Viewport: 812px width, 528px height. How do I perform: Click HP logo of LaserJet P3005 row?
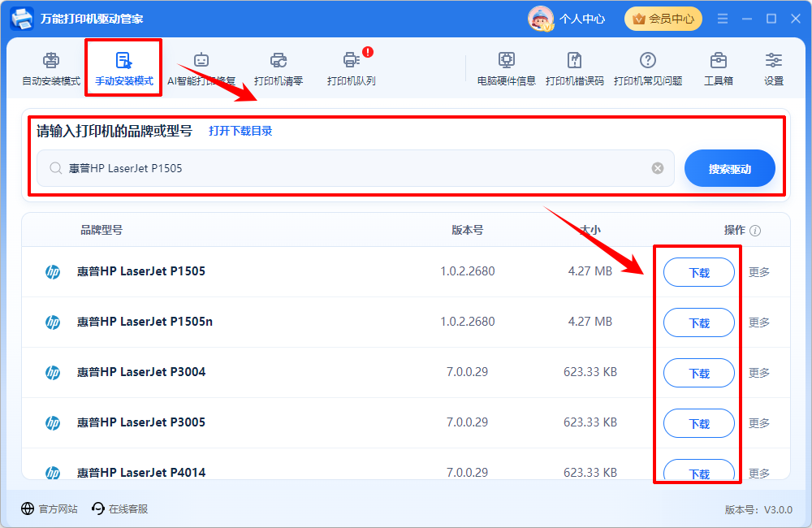pos(53,423)
